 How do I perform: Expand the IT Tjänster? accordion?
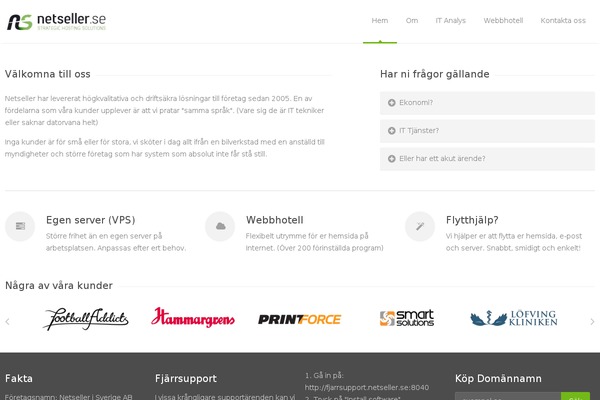pyautogui.click(x=487, y=131)
